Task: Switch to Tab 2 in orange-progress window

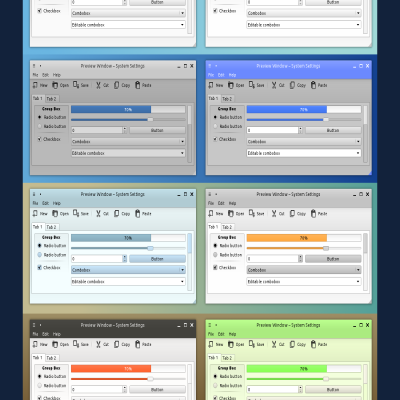Action: point(227,227)
